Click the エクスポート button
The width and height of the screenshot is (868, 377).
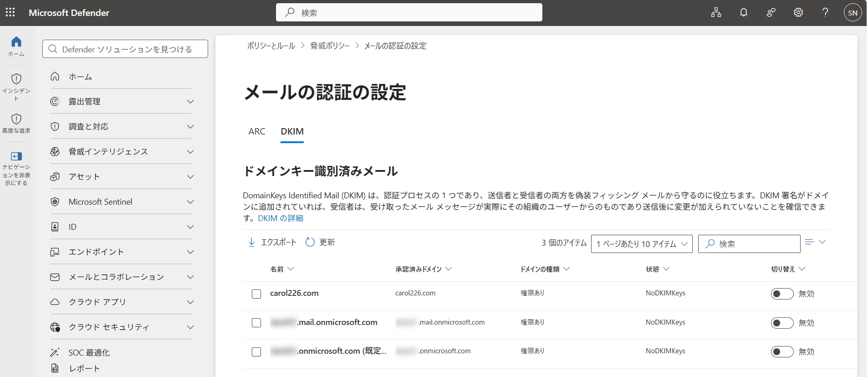pyautogui.click(x=272, y=242)
